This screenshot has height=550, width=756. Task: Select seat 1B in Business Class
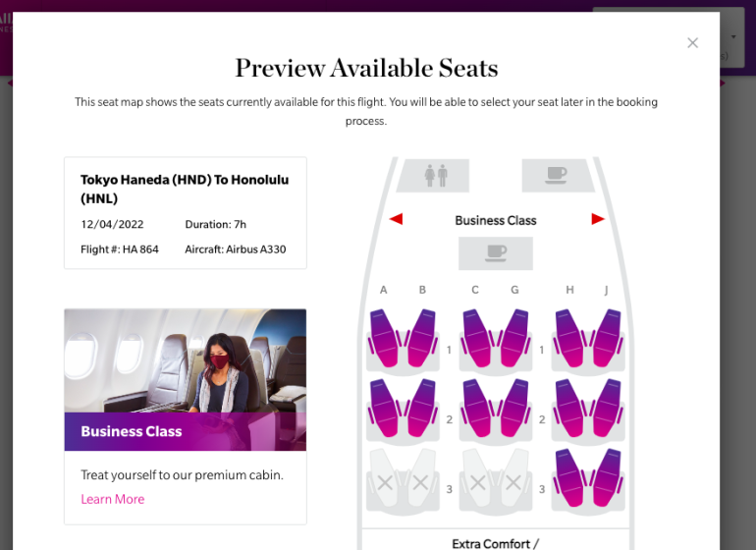point(421,338)
